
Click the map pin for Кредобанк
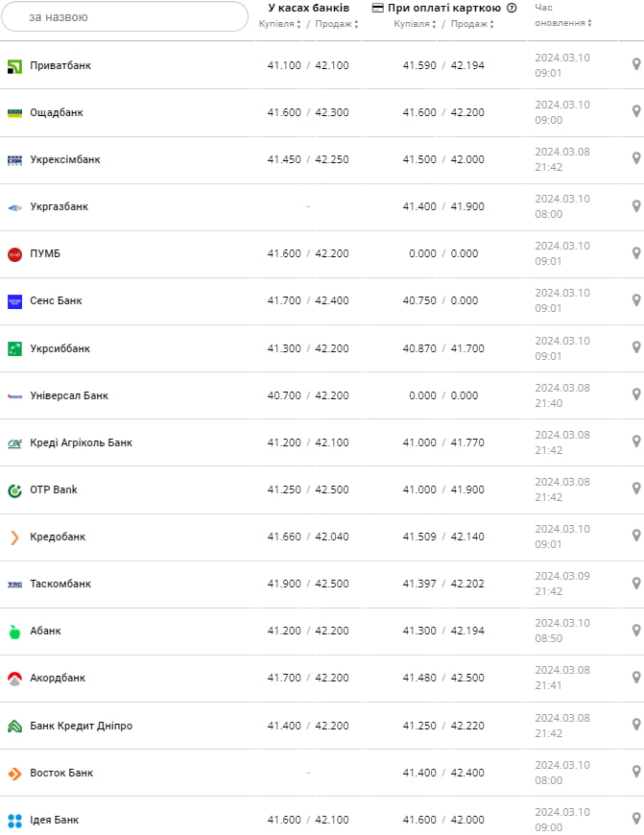click(x=635, y=537)
